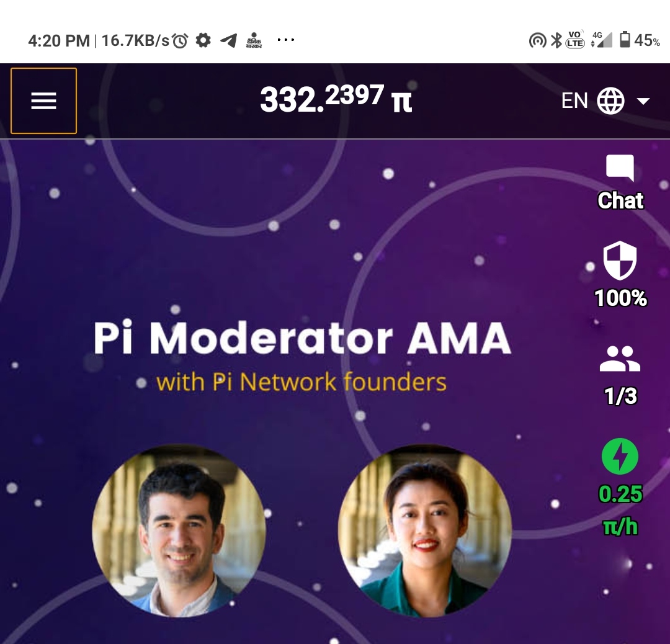This screenshot has height=644, width=670.
Task: Expand the three-dots notification overflow
Action: click(285, 40)
